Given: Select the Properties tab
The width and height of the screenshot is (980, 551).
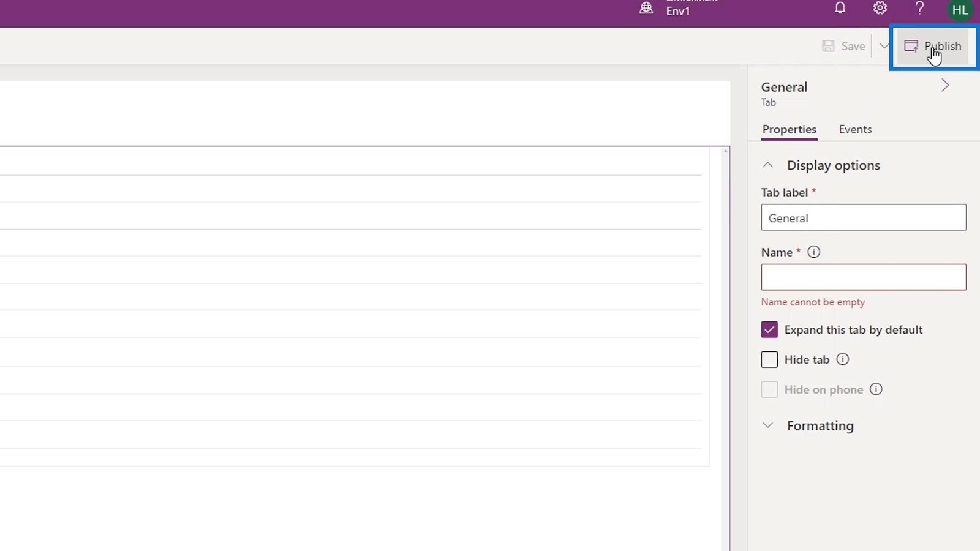Looking at the screenshot, I should [789, 129].
